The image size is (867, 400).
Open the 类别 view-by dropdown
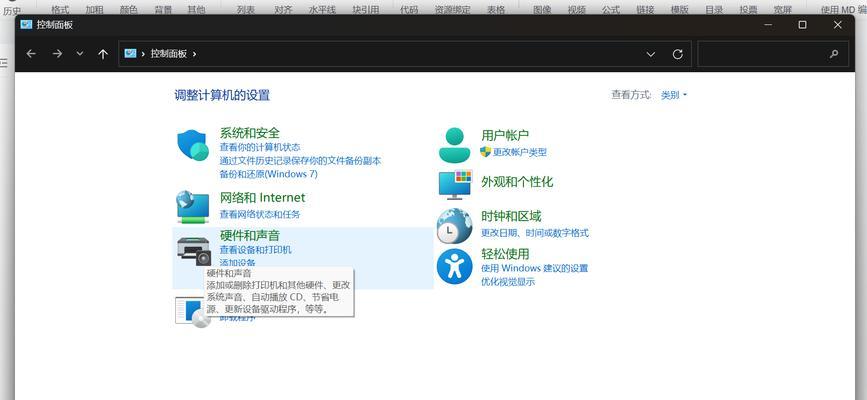(674, 95)
